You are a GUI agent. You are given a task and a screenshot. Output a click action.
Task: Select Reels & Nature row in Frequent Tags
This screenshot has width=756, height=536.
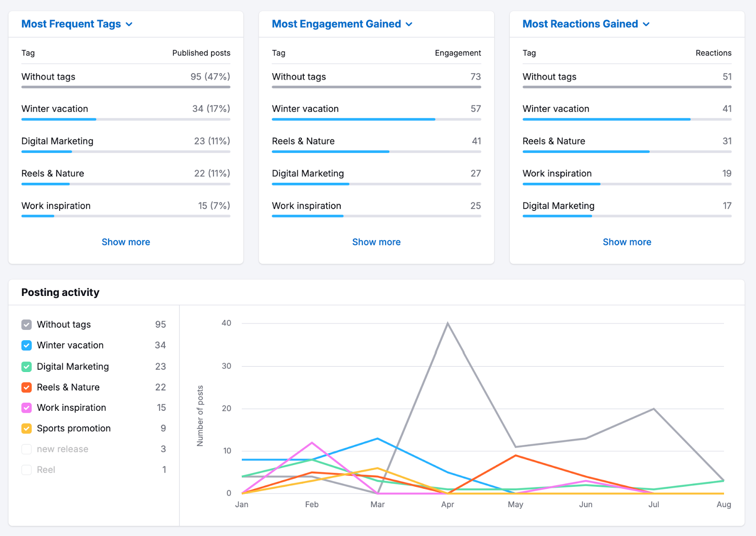tap(126, 176)
